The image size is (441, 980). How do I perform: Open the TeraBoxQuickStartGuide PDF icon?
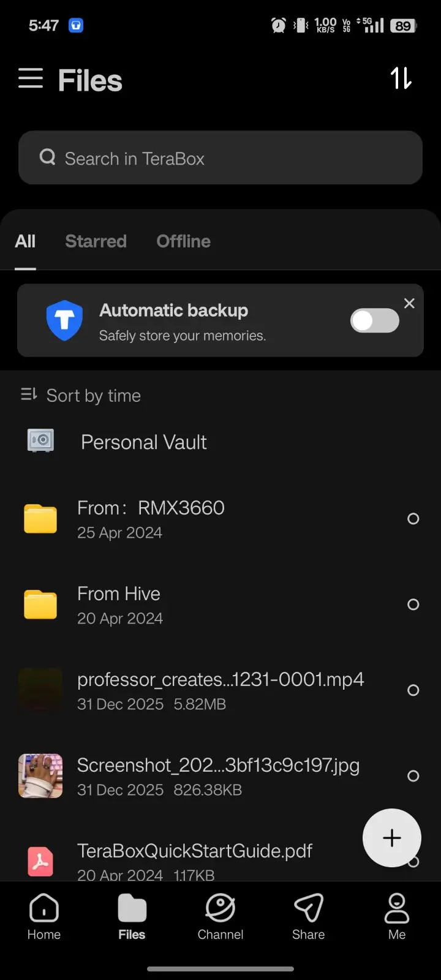[40, 861]
